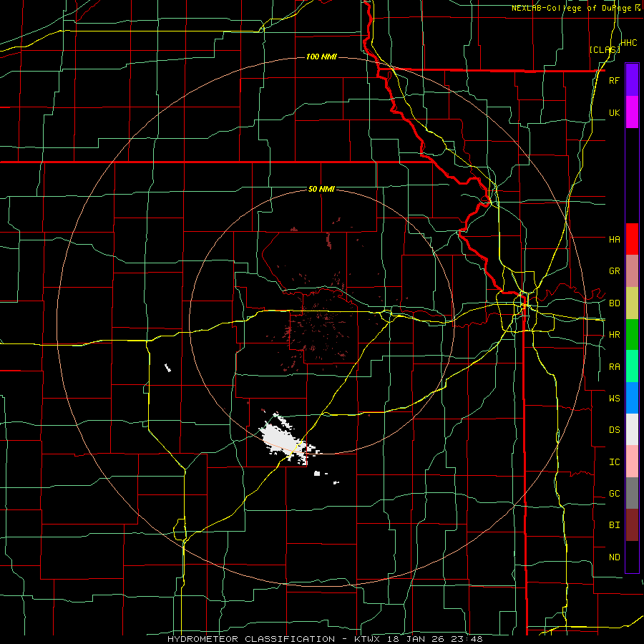Viewport: 644px width, 644px height.
Task: Click the ND black legend swatch
Action: tap(632, 557)
